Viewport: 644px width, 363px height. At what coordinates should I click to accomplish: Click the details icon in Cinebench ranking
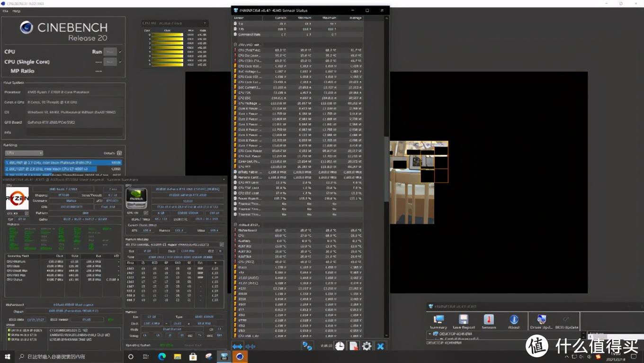coord(119,153)
